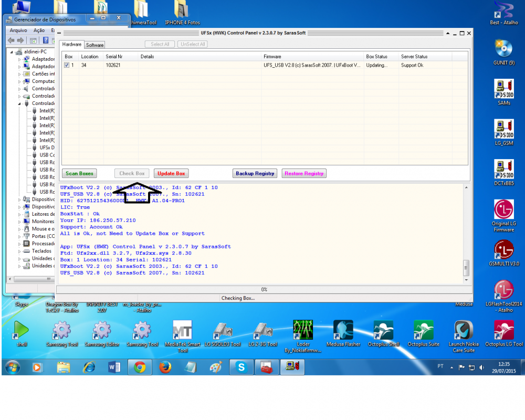Expand the Monitores device category
Screen dimensions: 525x420
(19, 222)
